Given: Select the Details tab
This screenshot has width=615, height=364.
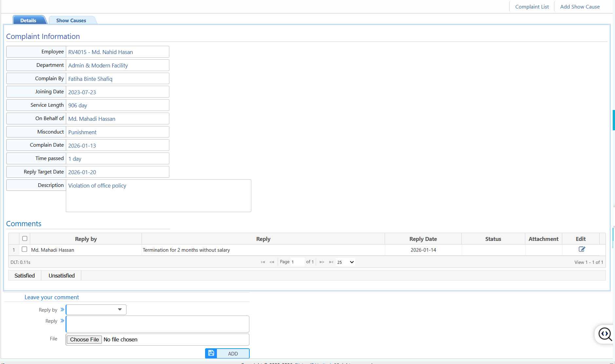Looking at the screenshot, I should [x=29, y=20].
